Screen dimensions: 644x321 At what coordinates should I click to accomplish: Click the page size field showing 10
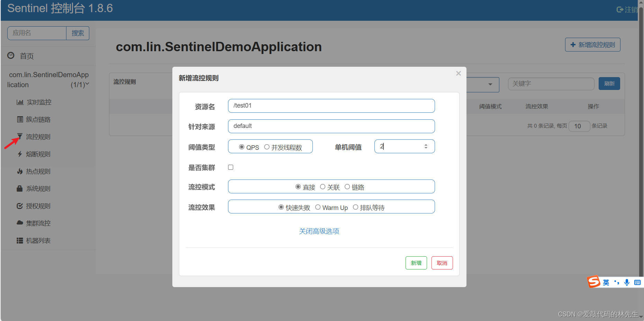[579, 126]
